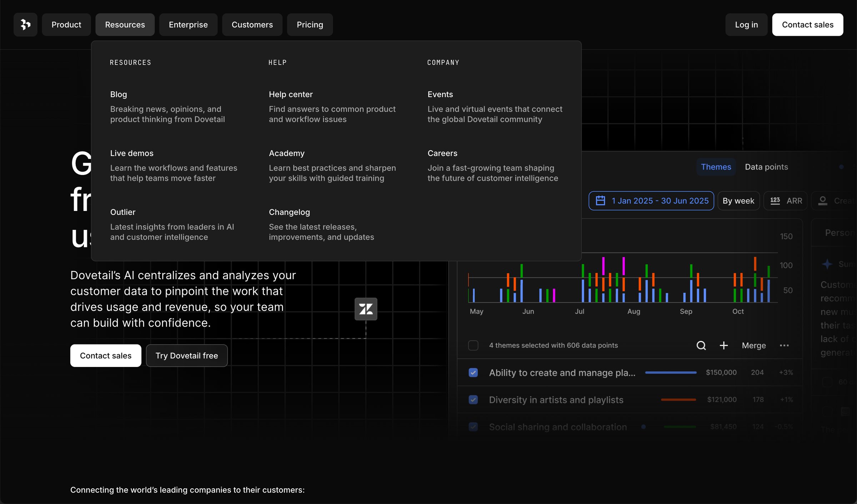
Task: Open Live demos from Resources menu
Action: [174, 165]
